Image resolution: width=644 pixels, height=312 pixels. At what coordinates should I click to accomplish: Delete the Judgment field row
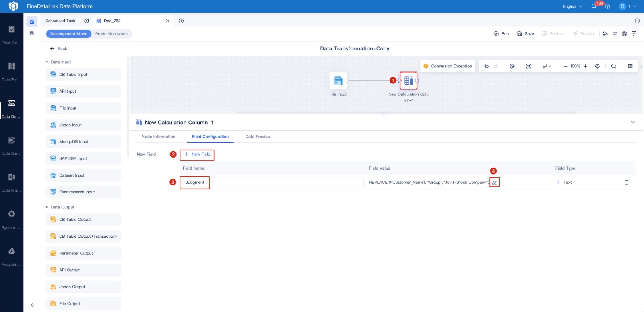tap(626, 183)
